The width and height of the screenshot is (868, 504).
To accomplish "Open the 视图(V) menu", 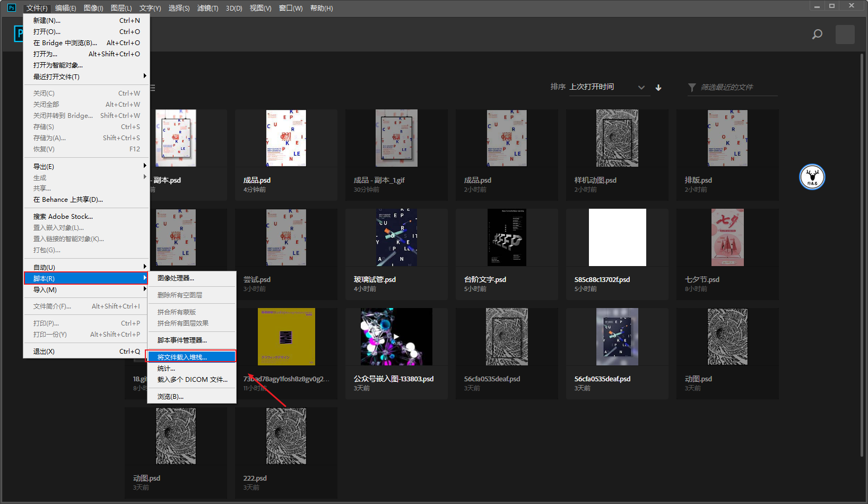I will (261, 8).
